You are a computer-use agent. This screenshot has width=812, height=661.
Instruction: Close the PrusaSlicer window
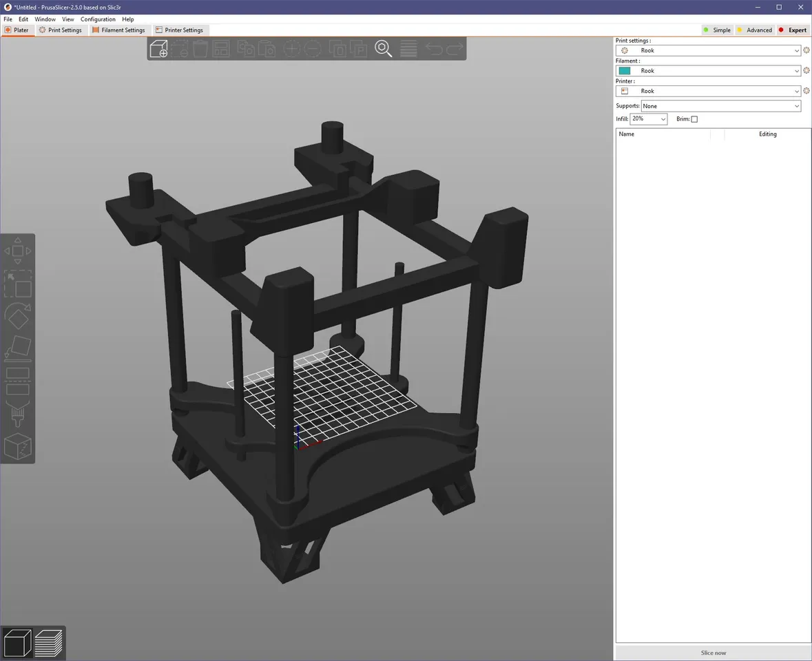[x=800, y=8]
